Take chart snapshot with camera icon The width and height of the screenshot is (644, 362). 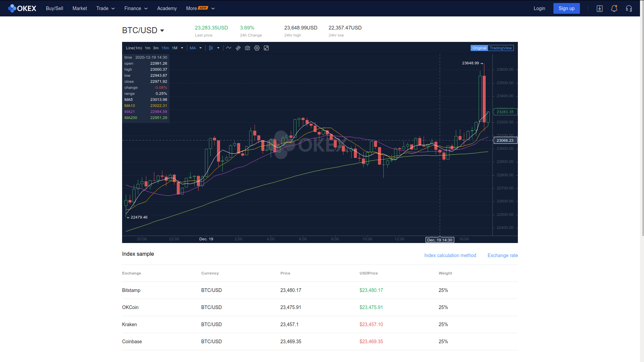248,48
